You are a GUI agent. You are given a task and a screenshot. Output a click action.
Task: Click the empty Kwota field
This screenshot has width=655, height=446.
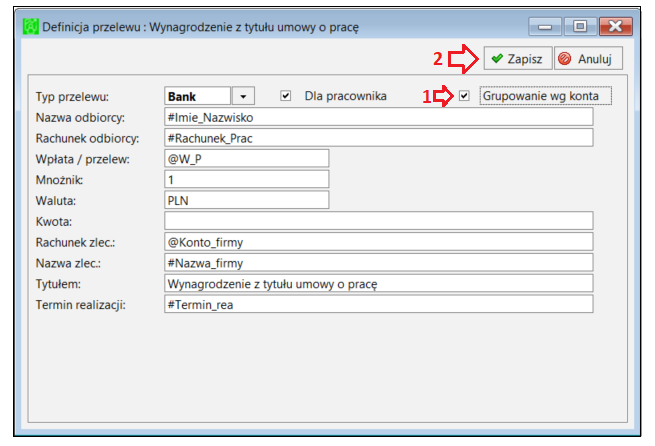tap(378, 221)
